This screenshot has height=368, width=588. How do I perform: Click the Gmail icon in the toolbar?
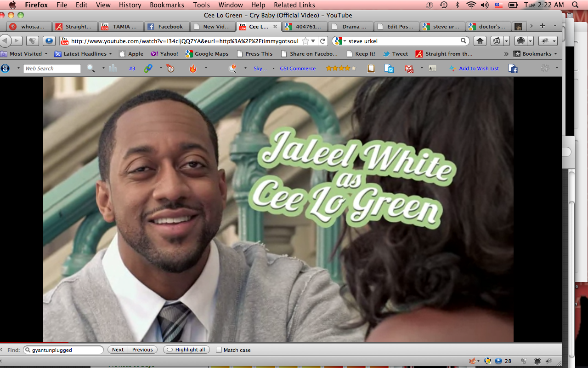409,69
